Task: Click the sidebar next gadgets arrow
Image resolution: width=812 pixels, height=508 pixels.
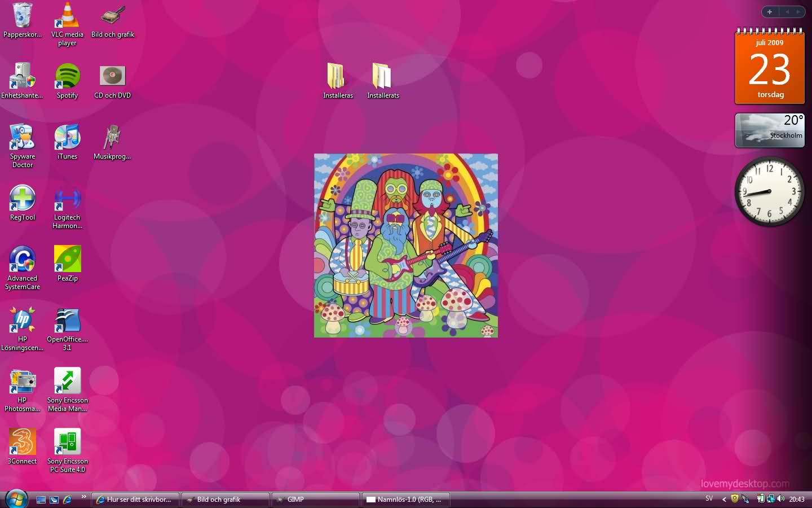Action: [x=798, y=12]
